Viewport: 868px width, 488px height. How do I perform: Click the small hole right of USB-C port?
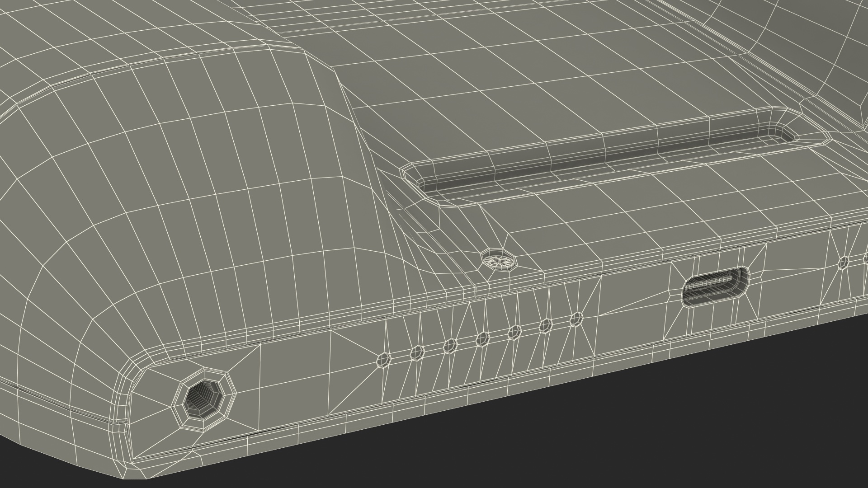point(844,263)
